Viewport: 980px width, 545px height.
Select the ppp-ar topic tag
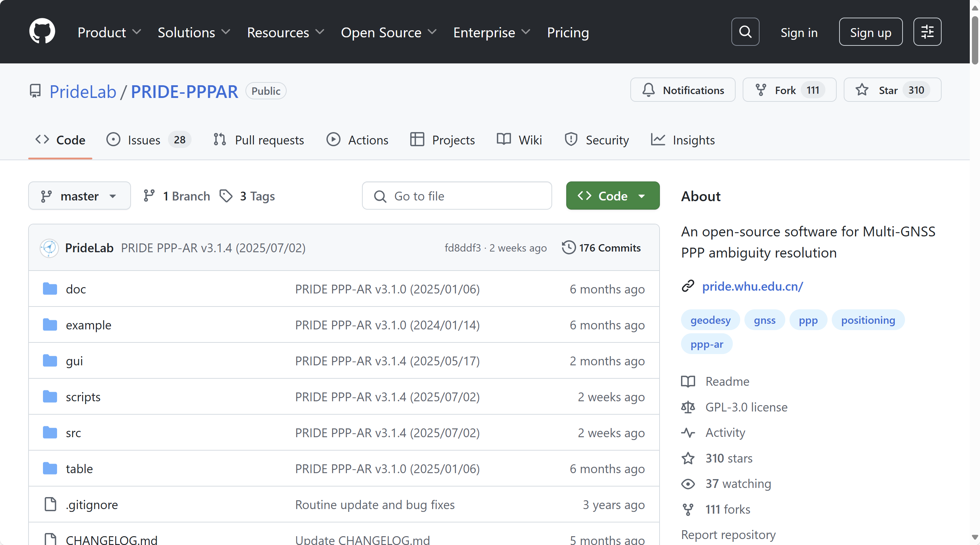tap(706, 344)
